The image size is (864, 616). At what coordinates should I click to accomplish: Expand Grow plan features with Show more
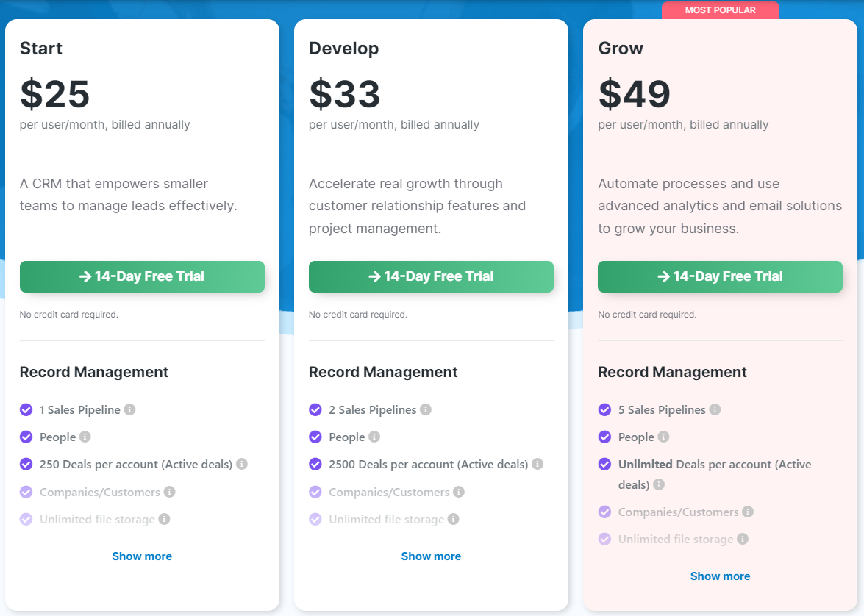[720, 576]
